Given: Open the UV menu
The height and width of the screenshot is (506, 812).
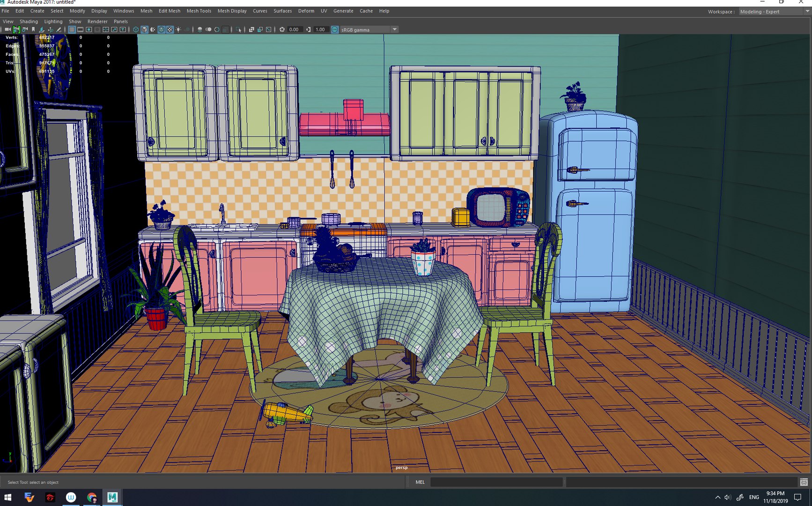Looking at the screenshot, I should (x=324, y=11).
